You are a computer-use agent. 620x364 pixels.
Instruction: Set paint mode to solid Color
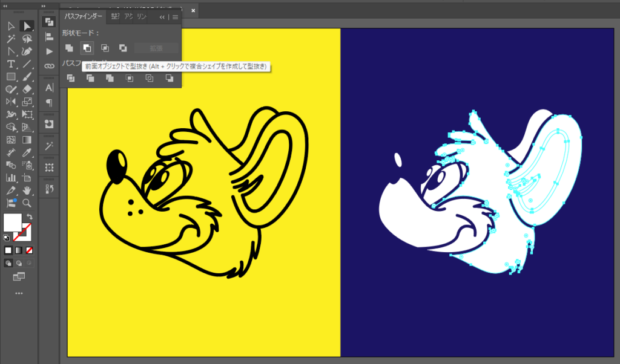[8, 250]
